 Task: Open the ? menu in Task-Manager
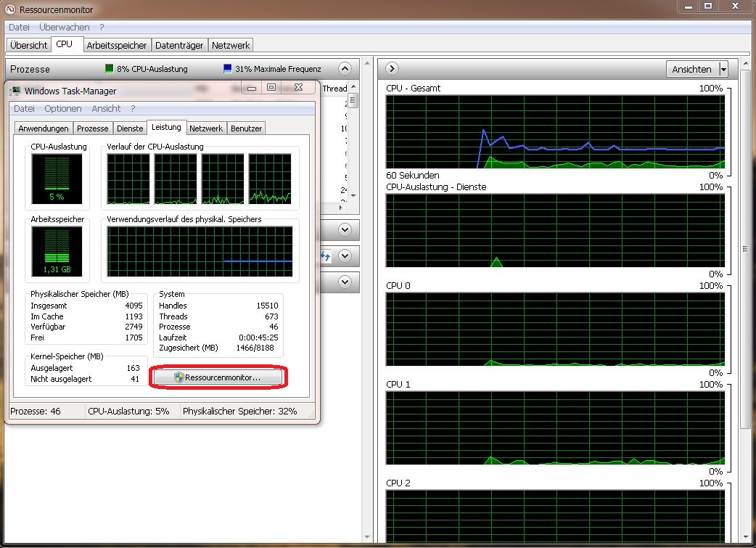click(133, 109)
